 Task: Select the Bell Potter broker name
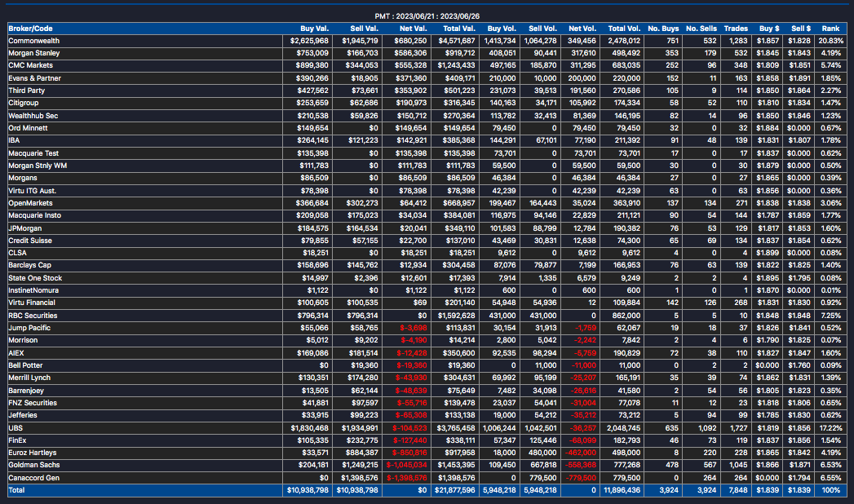[x=25, y=365]
